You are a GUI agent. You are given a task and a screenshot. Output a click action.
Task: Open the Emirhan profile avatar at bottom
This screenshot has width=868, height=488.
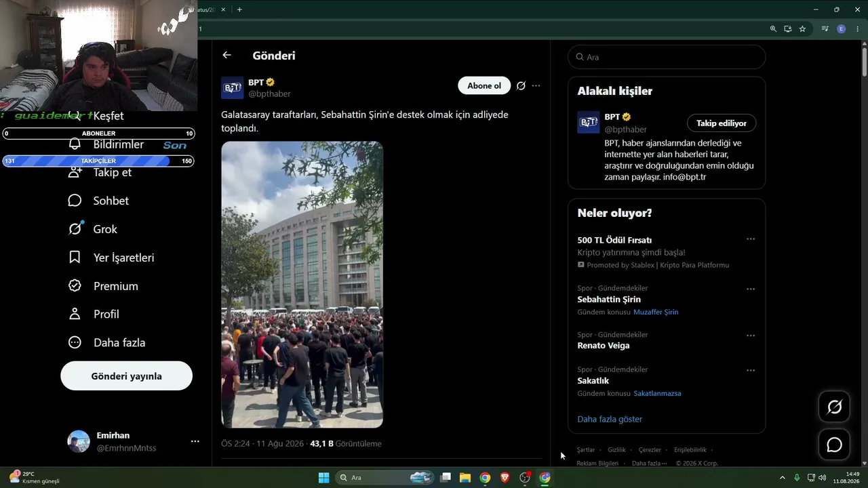pyautogui.click(x=79, y=441)
